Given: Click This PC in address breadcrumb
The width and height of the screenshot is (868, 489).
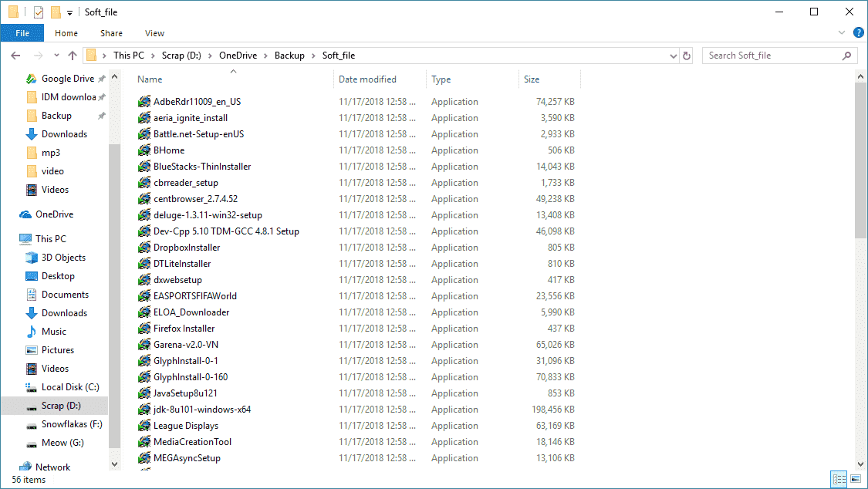Looking at the screenshot, I should tap(128, 56).
